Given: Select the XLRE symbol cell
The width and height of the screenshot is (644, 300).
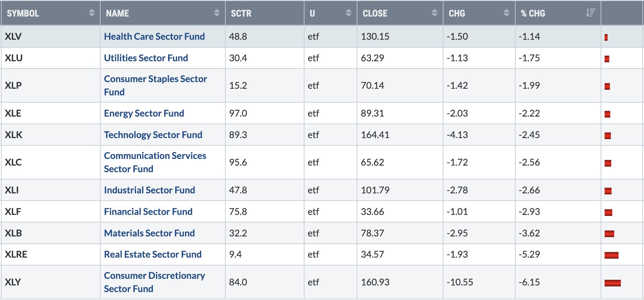Looking at the screenshot, I should point(51,254).
